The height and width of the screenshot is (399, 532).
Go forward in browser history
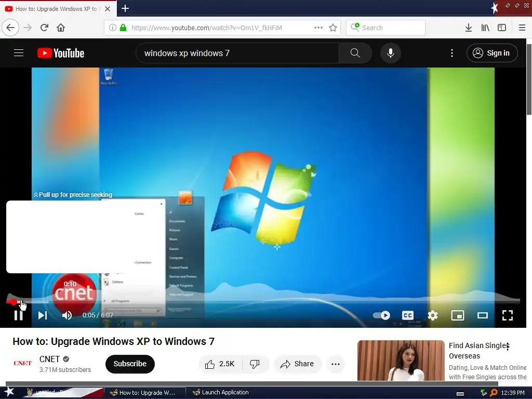pyautogui.click(x=28, y=28)
